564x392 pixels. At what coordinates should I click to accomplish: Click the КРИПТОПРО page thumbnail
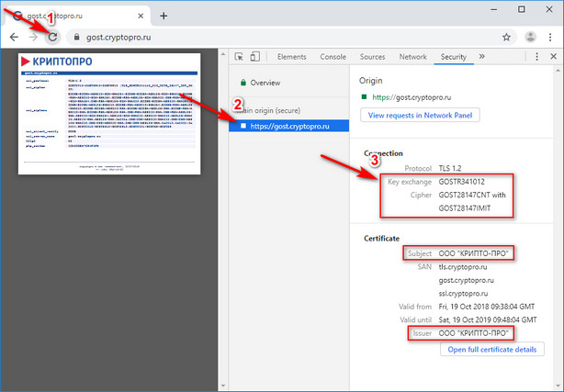(109, 114)
